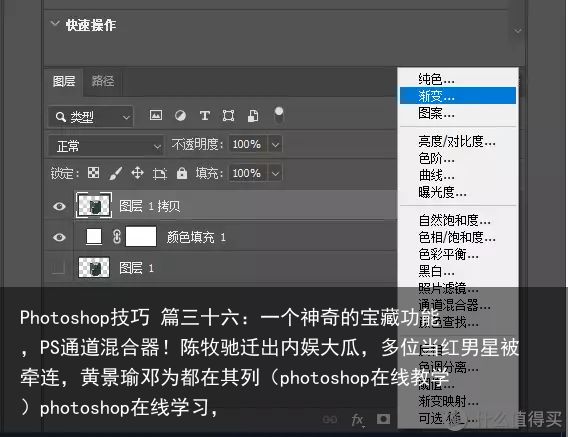Click the lock position move icon
Image resolution: width=568 pixels, height=437 pixels.
tap(137, 173)
